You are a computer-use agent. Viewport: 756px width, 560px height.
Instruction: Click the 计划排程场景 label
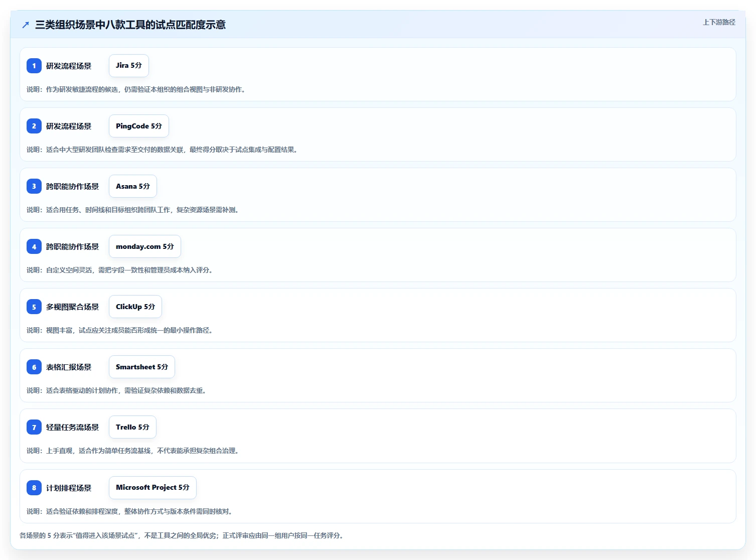point(69,488)
